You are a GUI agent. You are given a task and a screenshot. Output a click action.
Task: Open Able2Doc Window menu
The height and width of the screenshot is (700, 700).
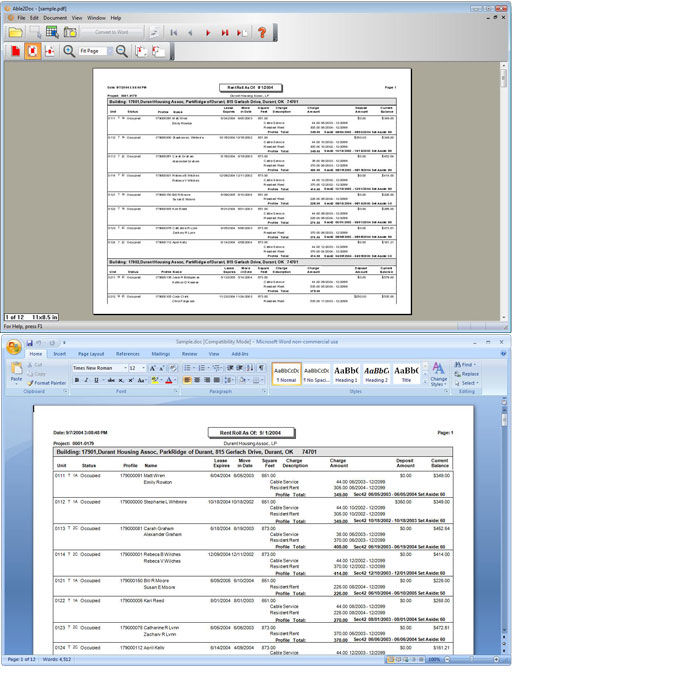[96, 18]
